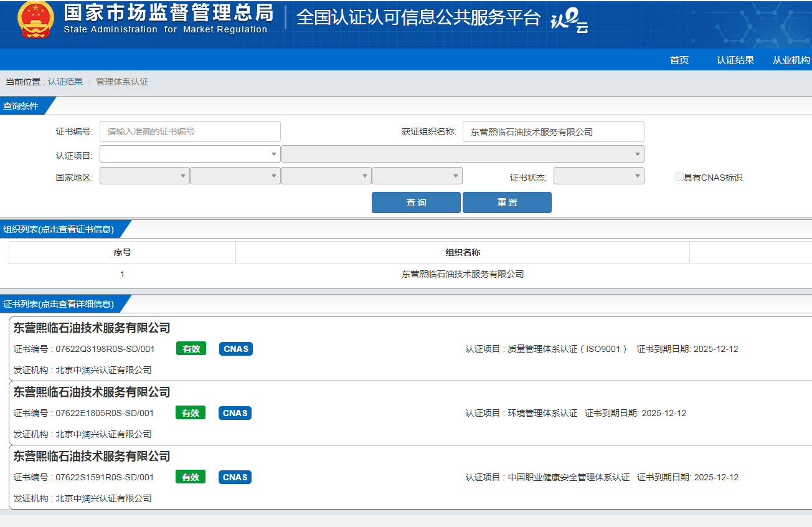Focus the 证书编号 input field
This screenshot has height=527, width=812.
(x=190, y=131)
